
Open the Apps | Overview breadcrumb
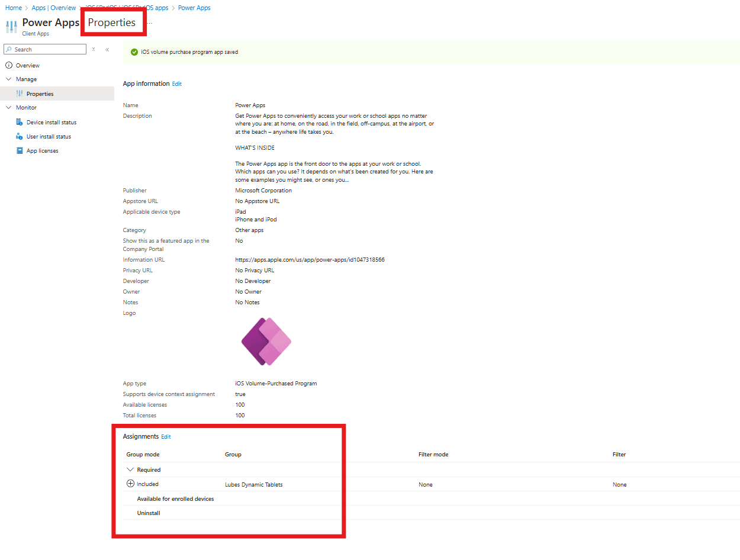coord(53,7)
